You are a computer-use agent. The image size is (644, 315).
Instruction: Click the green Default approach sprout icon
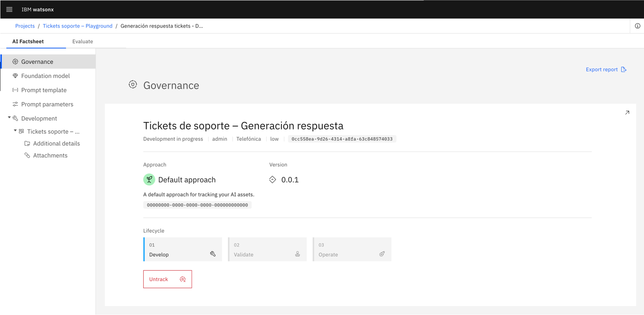(x=149, y=180)
